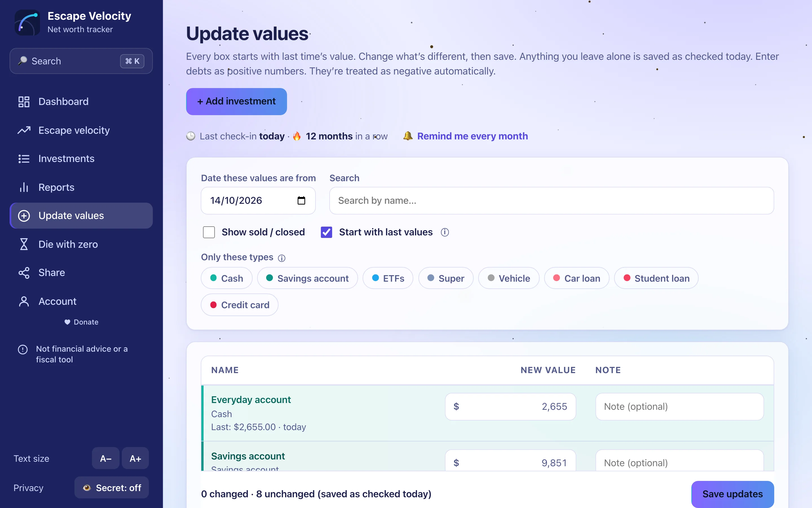
Task: Click Savings account note field
Action: pos(679,461)
